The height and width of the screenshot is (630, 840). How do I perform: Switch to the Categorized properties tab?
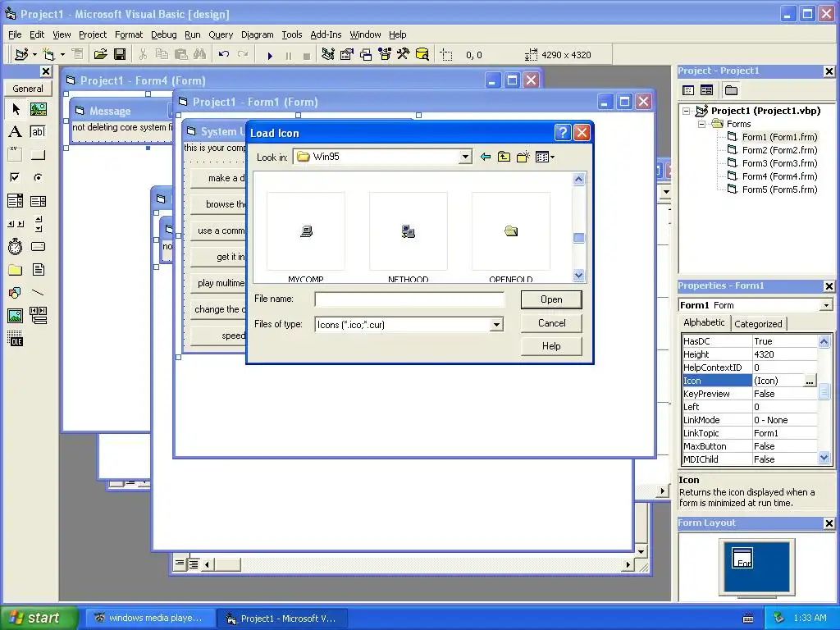[x=758, y=323]
